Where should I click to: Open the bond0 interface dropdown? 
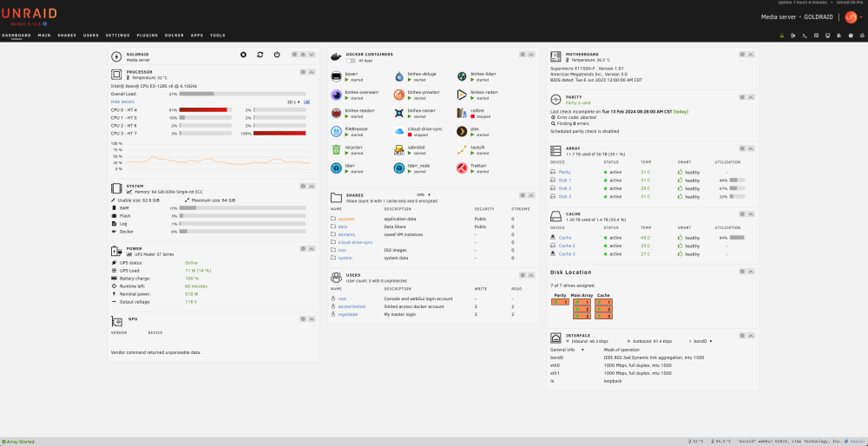[702, 341]
